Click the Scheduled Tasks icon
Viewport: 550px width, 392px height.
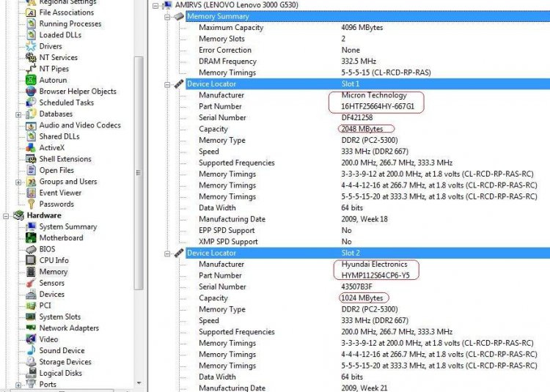pos(31,103)
